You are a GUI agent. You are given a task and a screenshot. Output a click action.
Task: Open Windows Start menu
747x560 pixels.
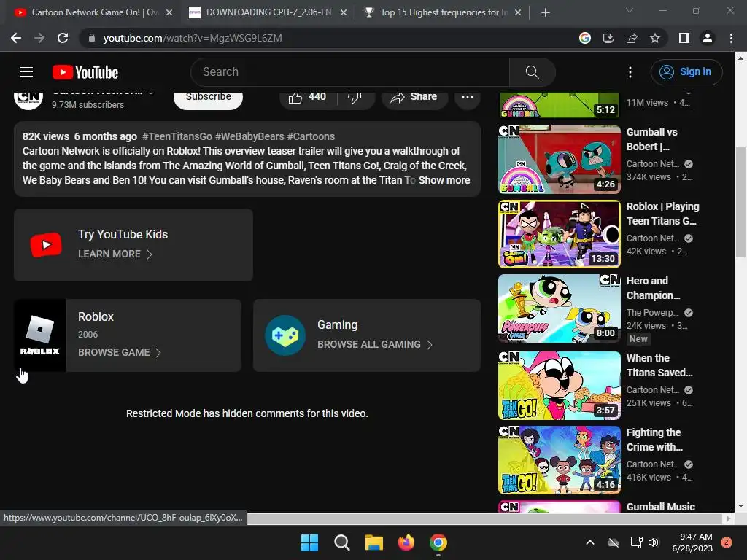click(309, 542)
